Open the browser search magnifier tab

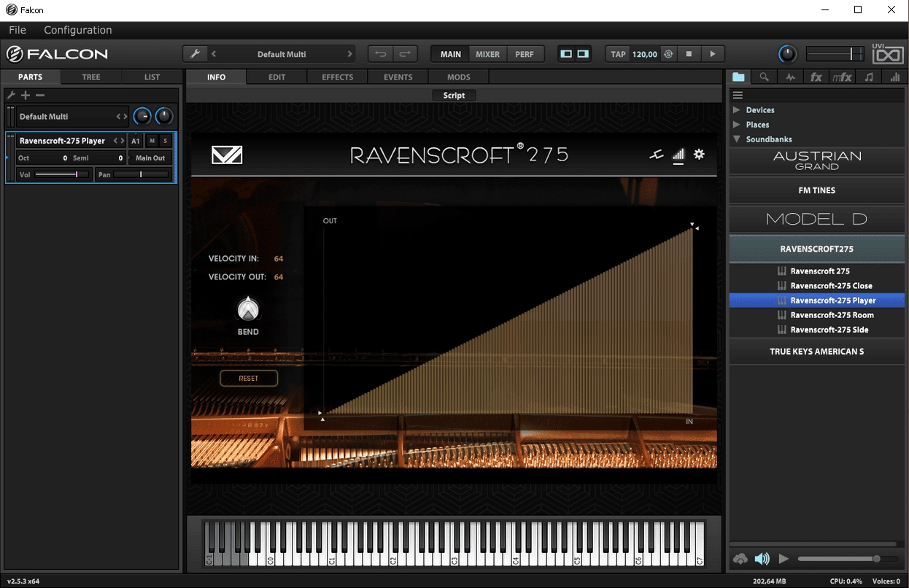(x=764, y=77)
